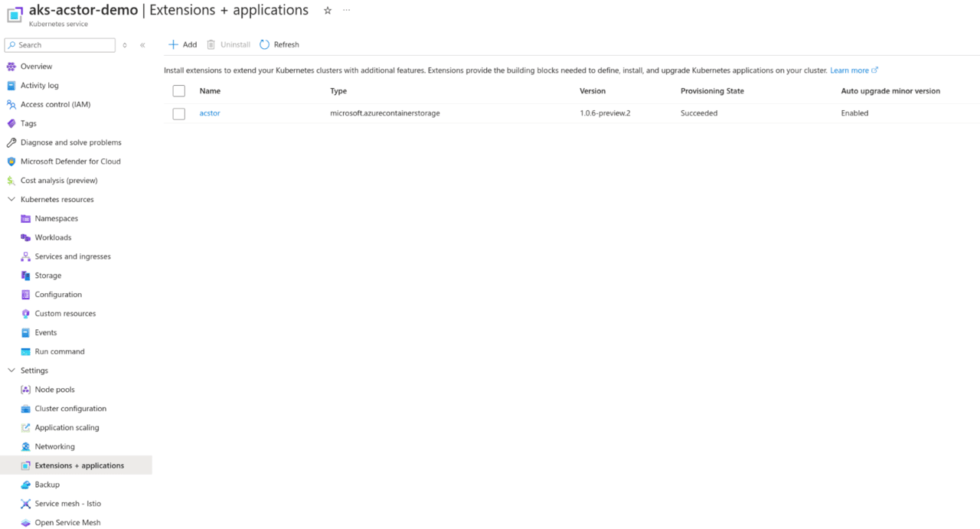Viewport: 980px width, 529px height.
Task: Open the more options ellipsis in title
Action: [x=347, y=11]
